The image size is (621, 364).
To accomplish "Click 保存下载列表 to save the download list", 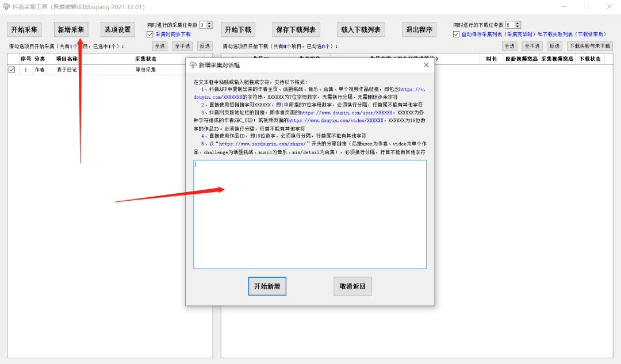I will click(296, 29).
